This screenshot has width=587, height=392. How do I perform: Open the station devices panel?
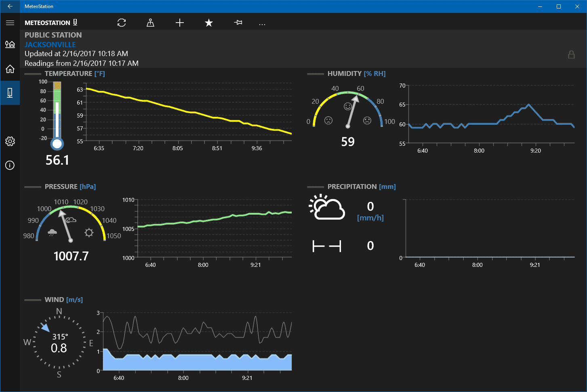tap(10, 92)
